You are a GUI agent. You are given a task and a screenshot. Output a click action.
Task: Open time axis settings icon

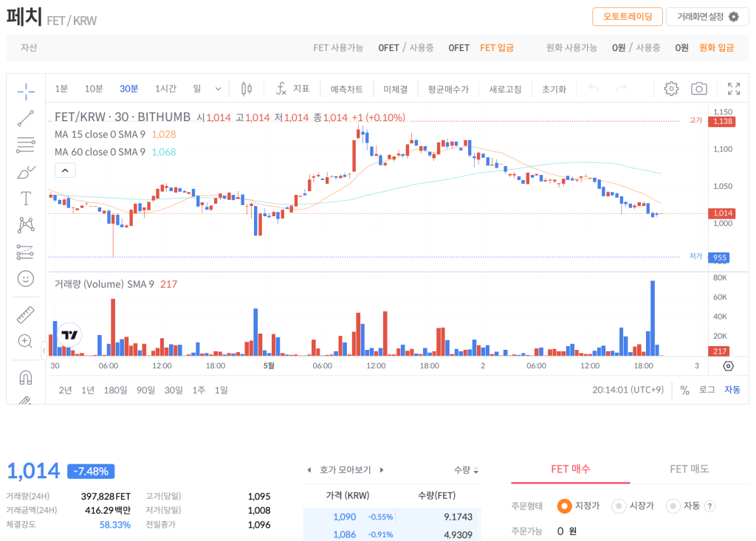[x=729, y=366]
